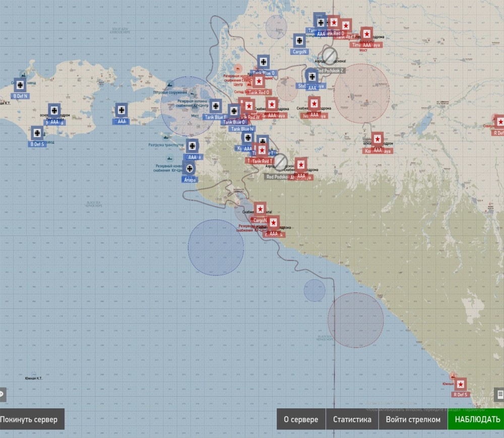Viewport: 504px width, 438px height.
Task: Click the R Def S red star icon
Action: pyautogui.click(x=461, y=384)
